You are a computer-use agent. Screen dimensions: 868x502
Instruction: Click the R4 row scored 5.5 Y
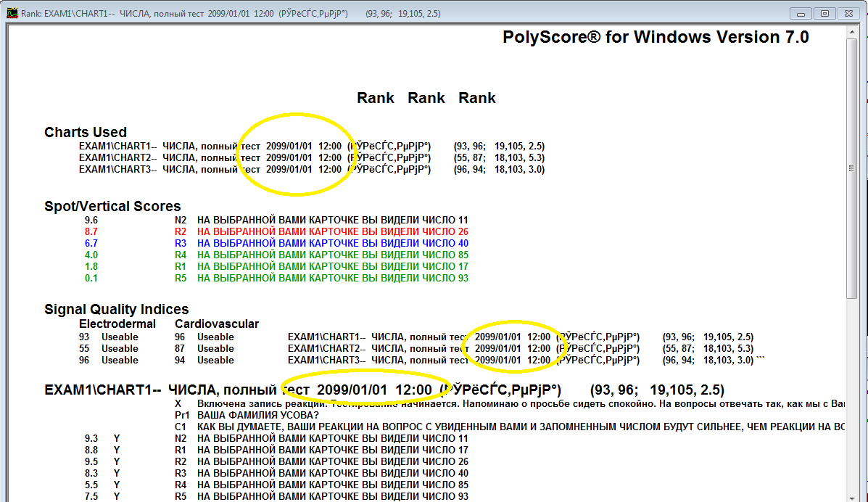tap(276, 485)
